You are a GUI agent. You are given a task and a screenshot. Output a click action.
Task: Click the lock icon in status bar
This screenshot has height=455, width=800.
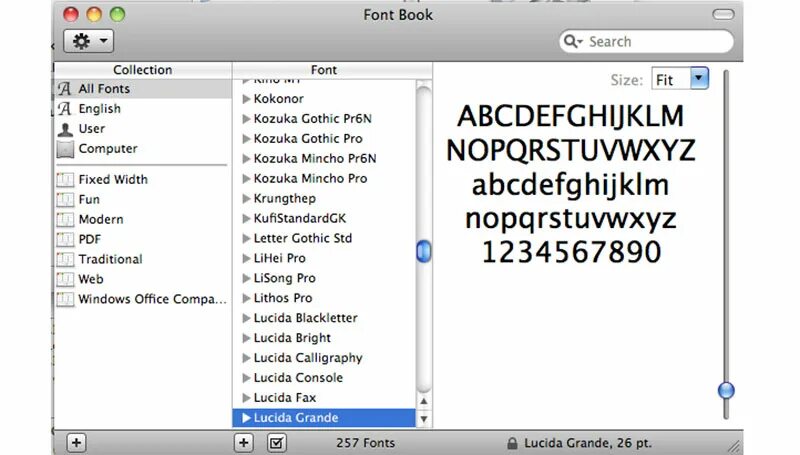(x=512, y=443)
